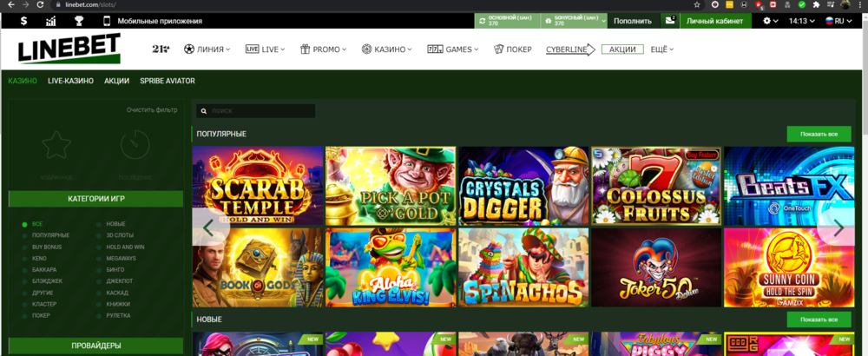Select the КАЗИНО sub-tab
The height and width of the screenshot is (356, 868).
click(x=23, y=81)
